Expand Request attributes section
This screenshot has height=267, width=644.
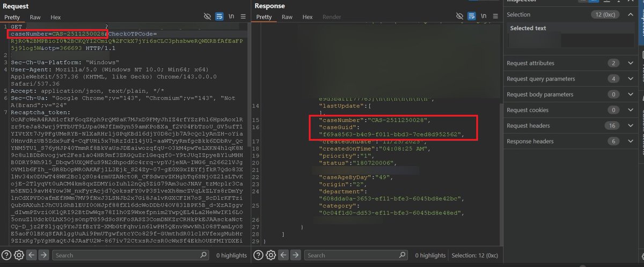630,63
